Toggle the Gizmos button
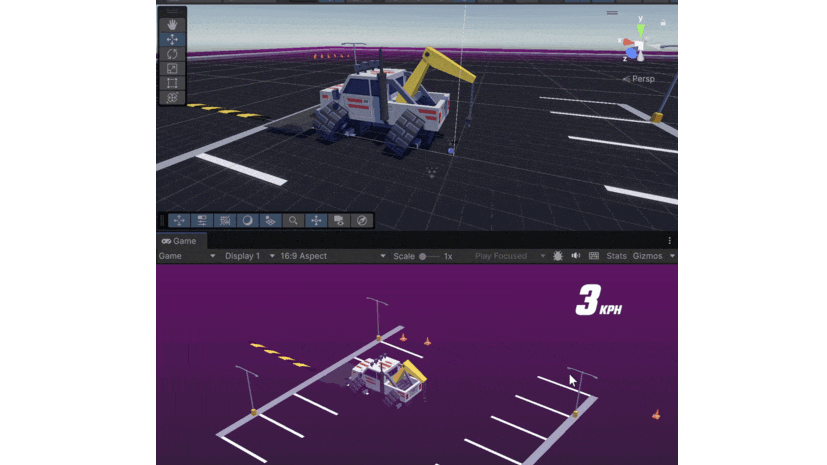The height and width of the screenshot is (465, 827). point(647,256)
